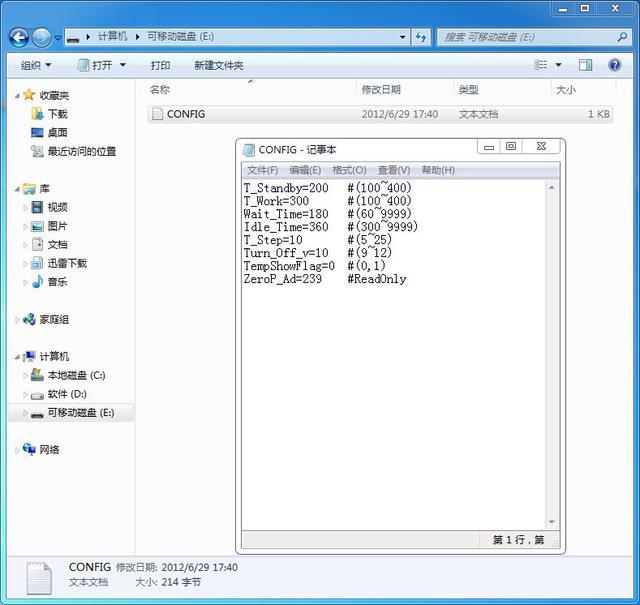The width and height of the screenshot is (640, 605).
Task: Click the drive icon in the address bar
Action: pyautogui.click(x=73, y=38)
